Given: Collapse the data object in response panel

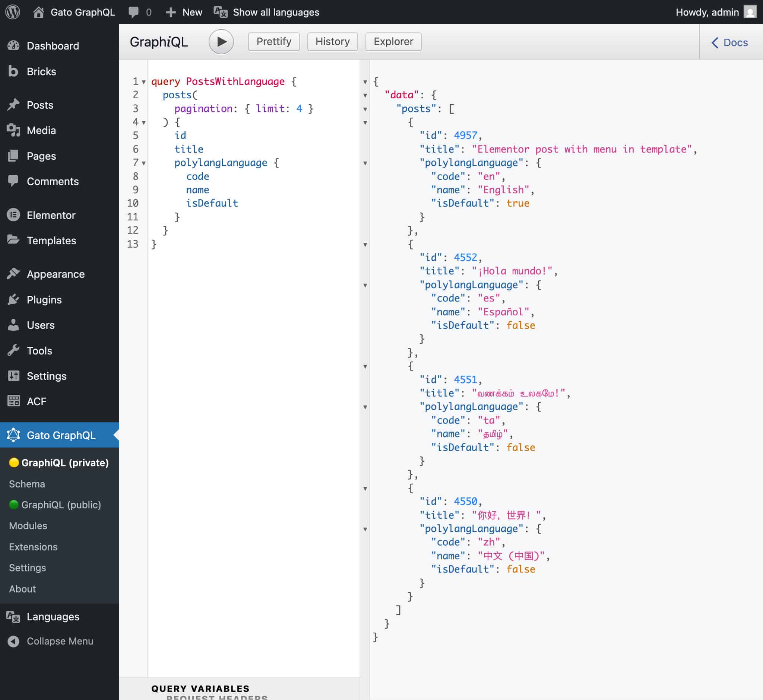Looking at the screenshot, I should click(x=365, y=95).
